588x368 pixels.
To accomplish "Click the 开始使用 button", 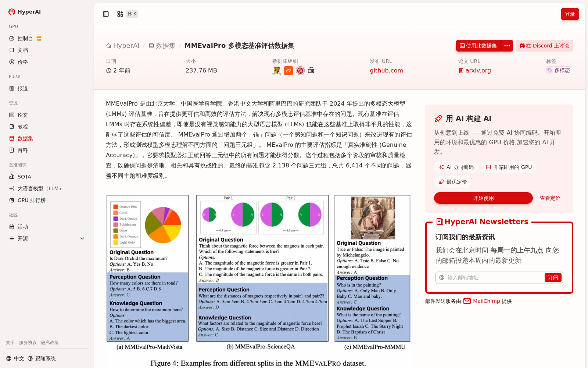I will click(x=483, y=198).
